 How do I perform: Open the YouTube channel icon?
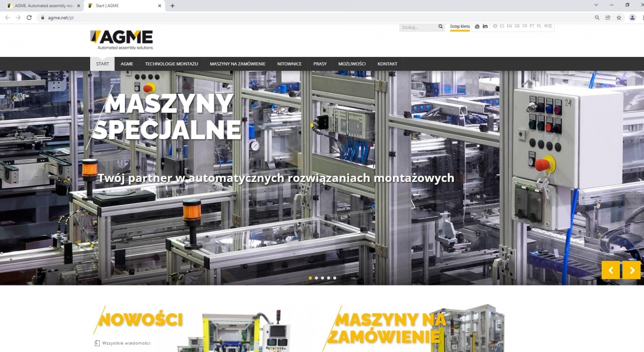click(x=478, y=26)
